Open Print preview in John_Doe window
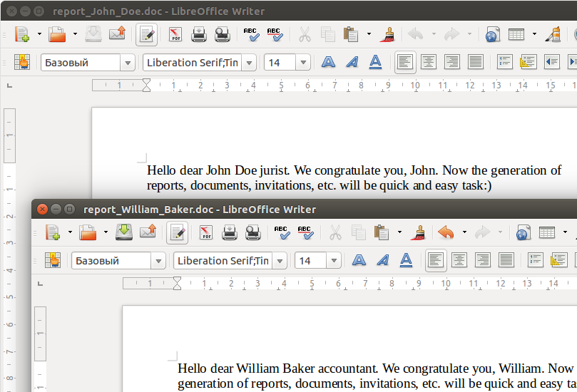This screenshot has width=577, height=392. pyautogui.click(x=223, y=34)
